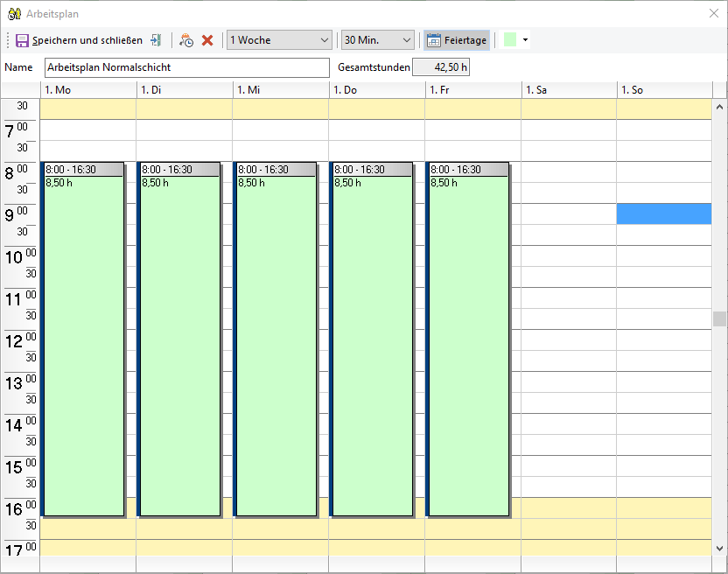The height and width of the screenshot is (574, 728).
Task: Select the 1. Mi column header
Action: 281,90
